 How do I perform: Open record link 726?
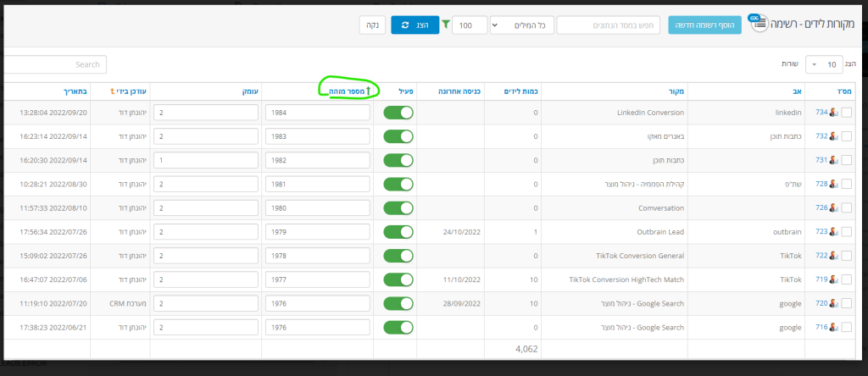(821, 207)
